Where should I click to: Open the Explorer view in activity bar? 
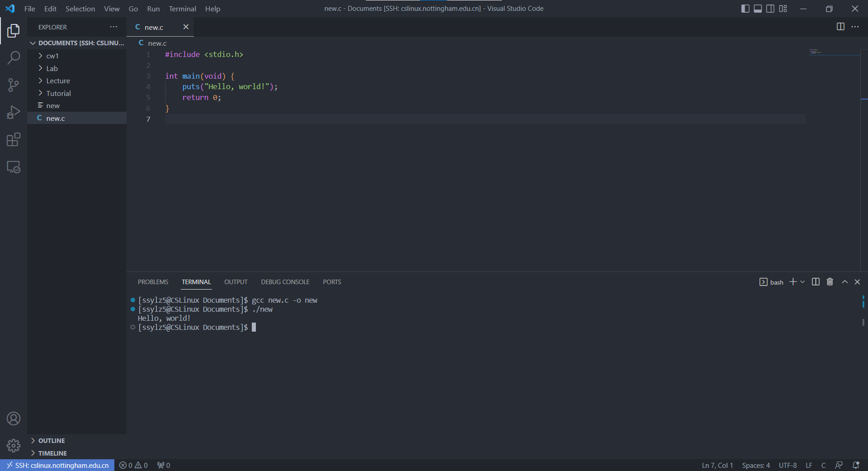click(14, 31)
